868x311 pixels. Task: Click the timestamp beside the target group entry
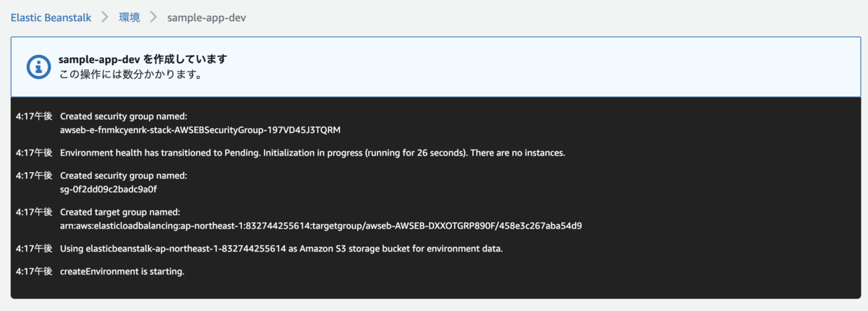pyautogui.click(x=34, y=212)
